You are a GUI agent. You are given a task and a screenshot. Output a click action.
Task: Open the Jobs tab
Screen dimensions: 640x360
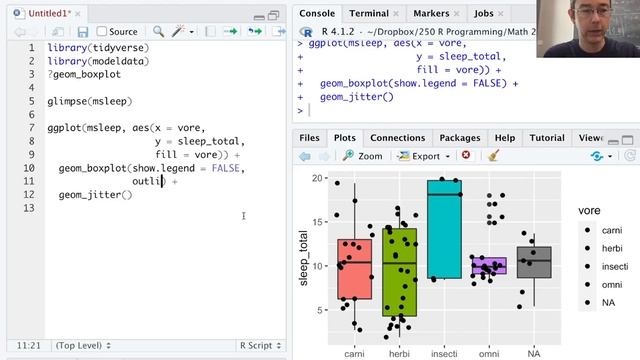[x=484, y=13]
